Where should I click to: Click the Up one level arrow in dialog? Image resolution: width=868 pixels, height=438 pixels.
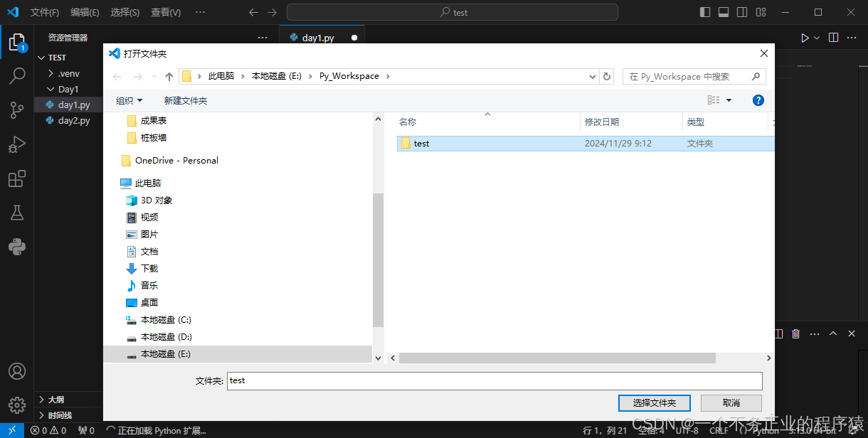(169, 76)
